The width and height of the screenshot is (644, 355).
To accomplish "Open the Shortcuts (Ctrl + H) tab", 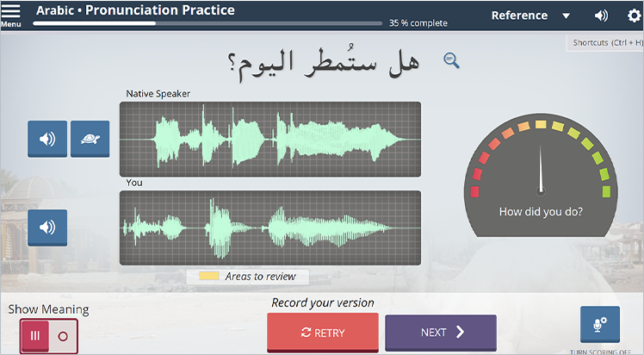I will pos(606,43).
